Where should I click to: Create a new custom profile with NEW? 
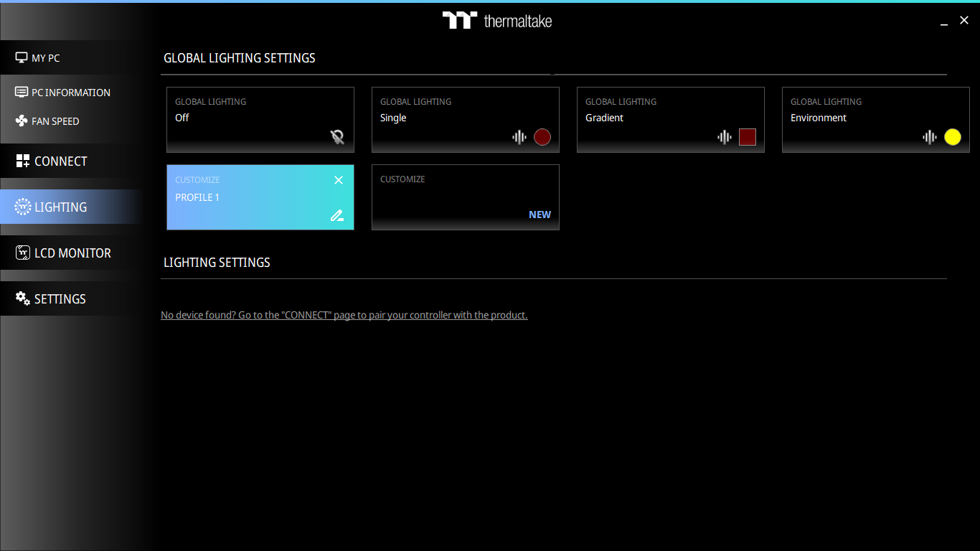tap(540, 215)
